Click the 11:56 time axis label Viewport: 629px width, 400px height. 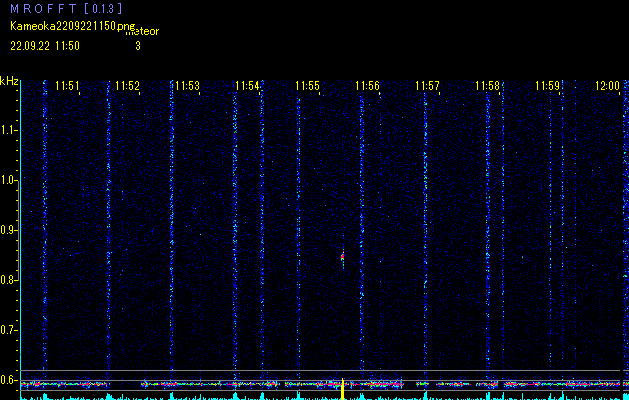click(367, 86)
